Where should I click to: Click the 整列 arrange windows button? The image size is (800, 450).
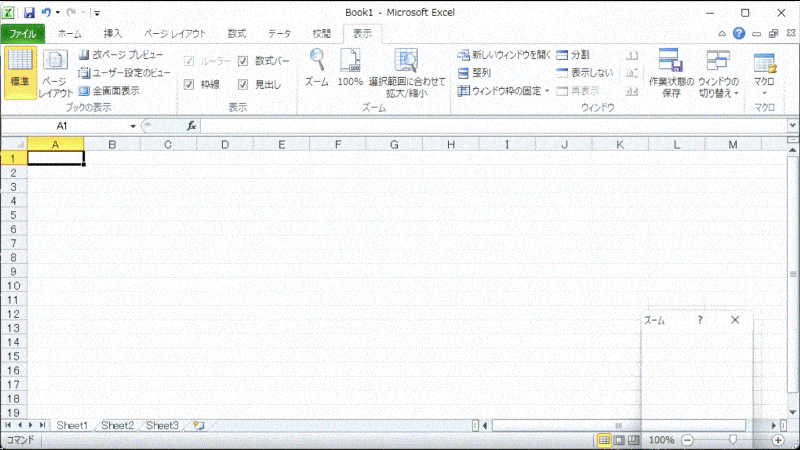474,73
